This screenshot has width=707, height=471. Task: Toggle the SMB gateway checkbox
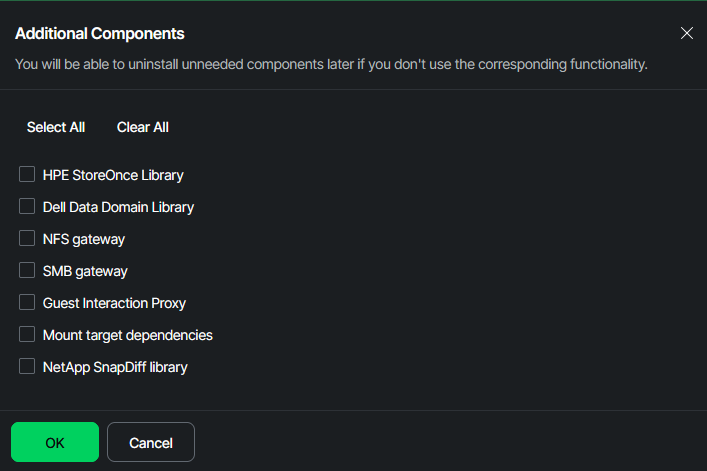click(27, 271)
